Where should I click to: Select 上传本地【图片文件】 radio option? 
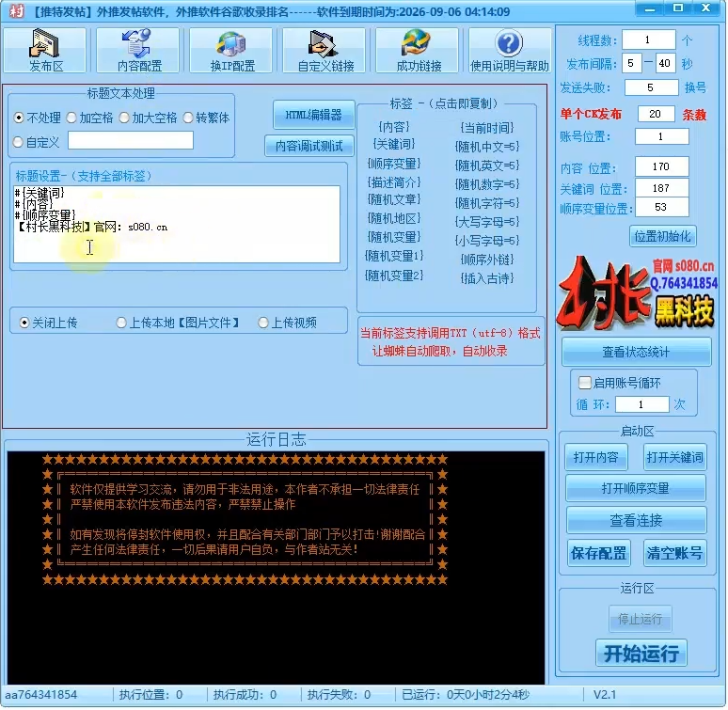(178, 323)
